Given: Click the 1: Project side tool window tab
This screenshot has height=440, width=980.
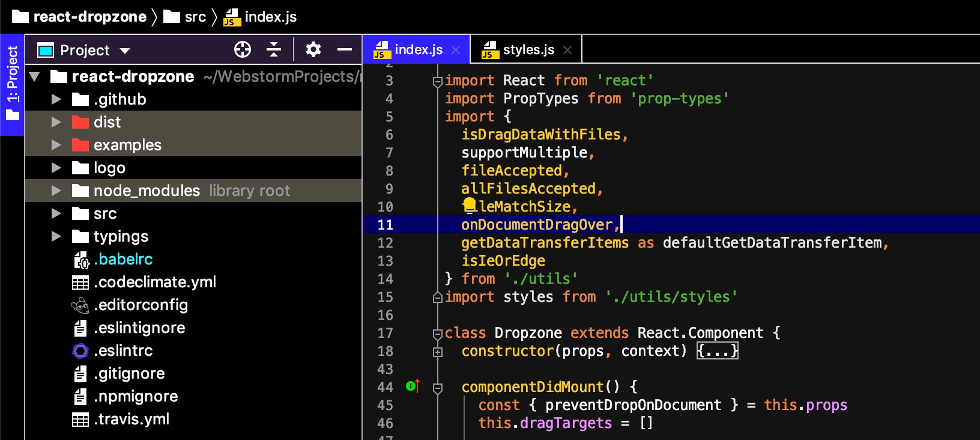Looking at the screenshot, I should click(12, 84).
